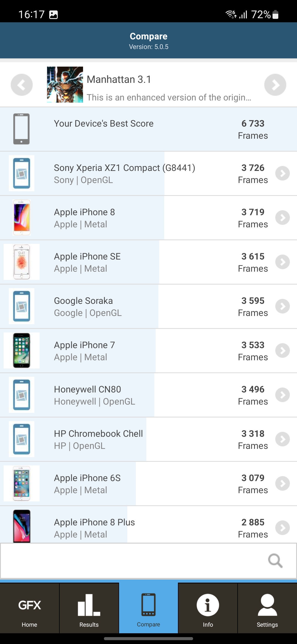Expand Apple iPhone 8 result details
297x644 pixels.
tap(283, 218)
